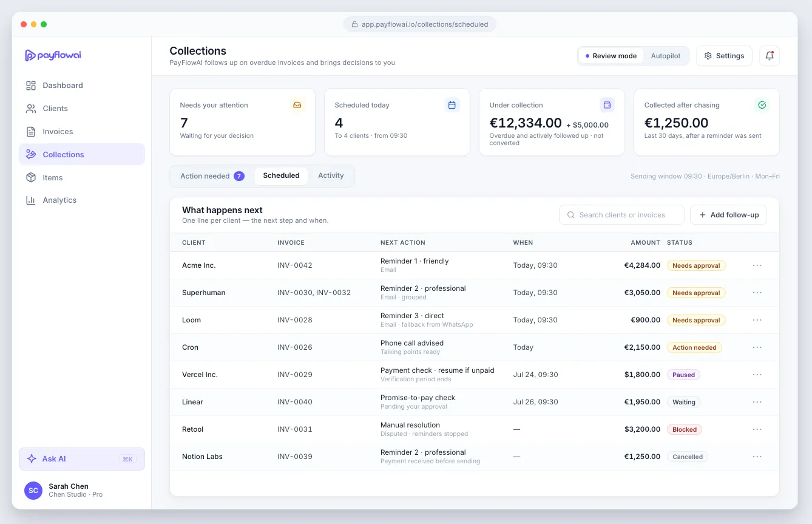812x524 pixels.
Task: Click the notifications bell icon
Action: point(770,56)
